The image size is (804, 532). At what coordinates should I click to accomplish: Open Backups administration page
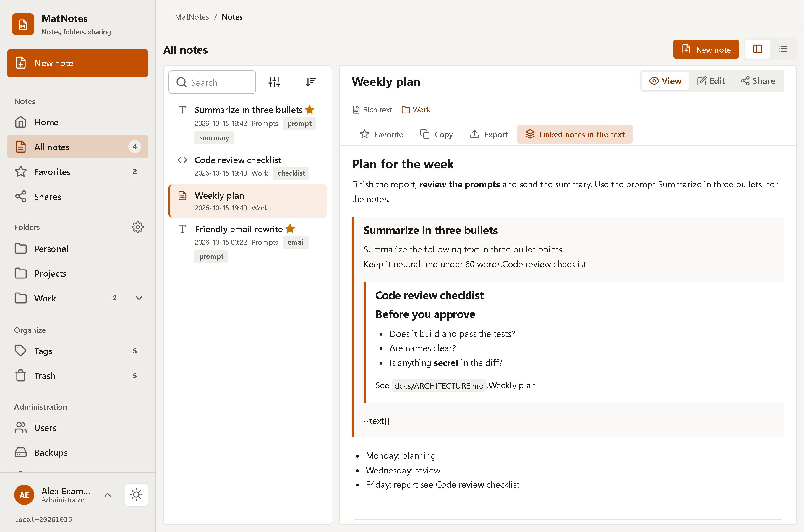(x=78, y=452)
